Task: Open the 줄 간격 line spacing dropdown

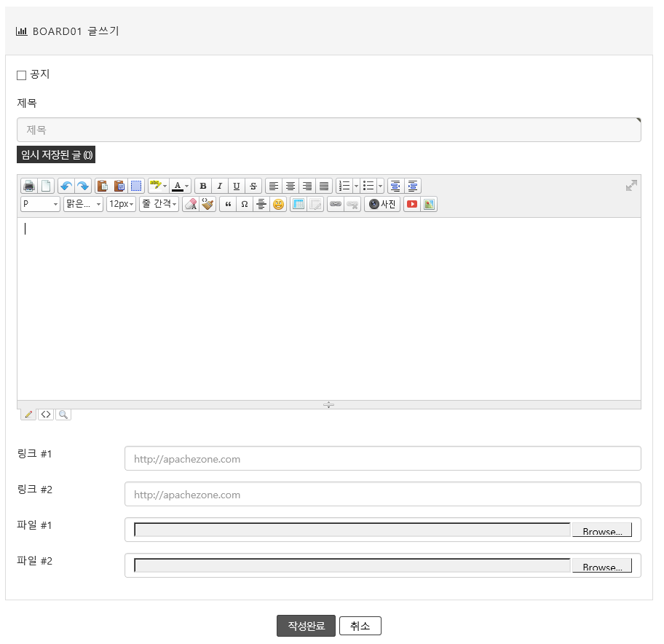Action: pyautogui.click(x=159, y=204)
